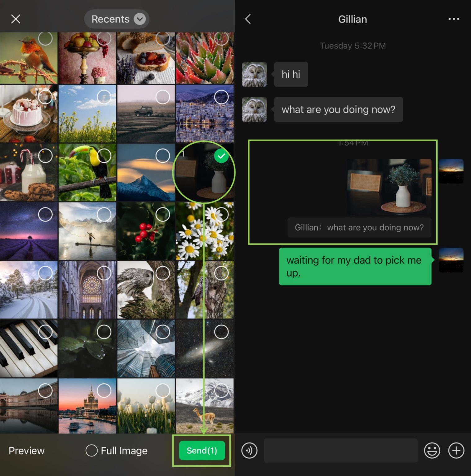The height and width of the screenshot is (476, 471).
Task: Deselect the vase photo green checkmark
Action: [221, 156]
